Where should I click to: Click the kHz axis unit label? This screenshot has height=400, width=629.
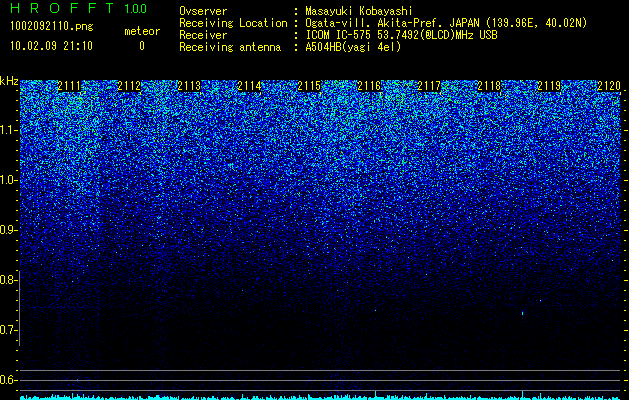point(9,81)
